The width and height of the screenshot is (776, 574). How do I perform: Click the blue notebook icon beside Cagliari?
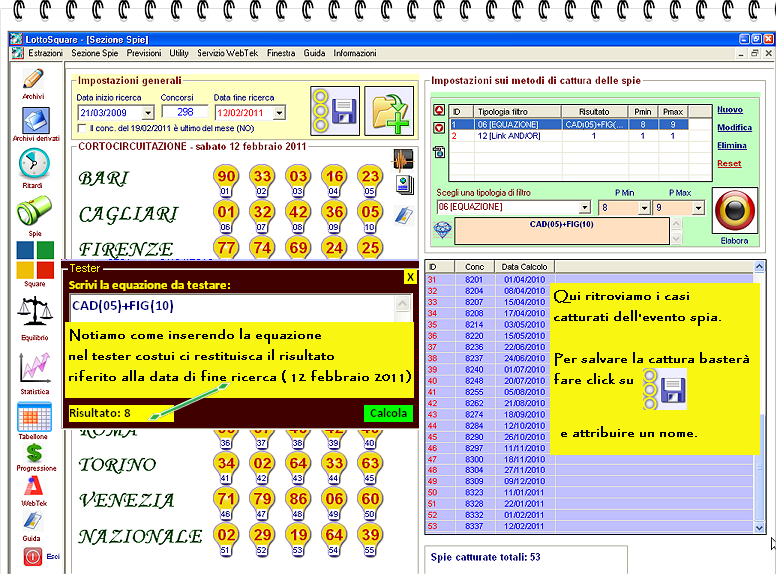tap(404, 216)
